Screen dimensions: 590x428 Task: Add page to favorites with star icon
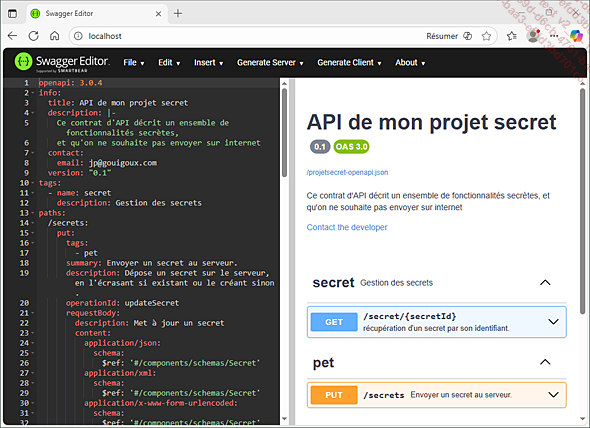[487, 36]
